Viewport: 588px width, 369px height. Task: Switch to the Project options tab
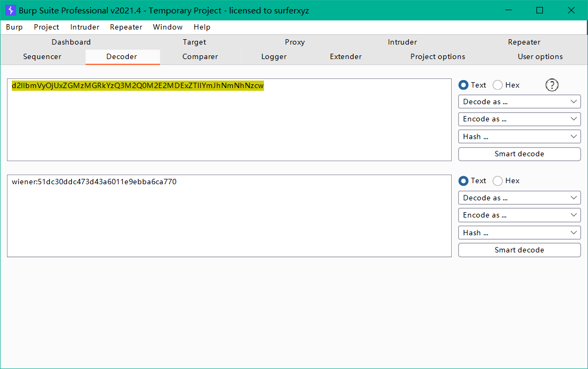pos(438,57)
